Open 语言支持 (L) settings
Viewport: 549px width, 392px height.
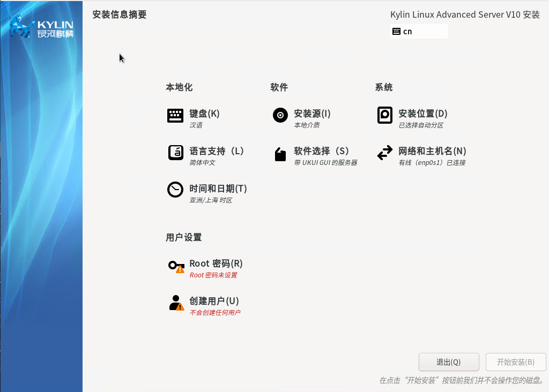[x=217, y=151]
